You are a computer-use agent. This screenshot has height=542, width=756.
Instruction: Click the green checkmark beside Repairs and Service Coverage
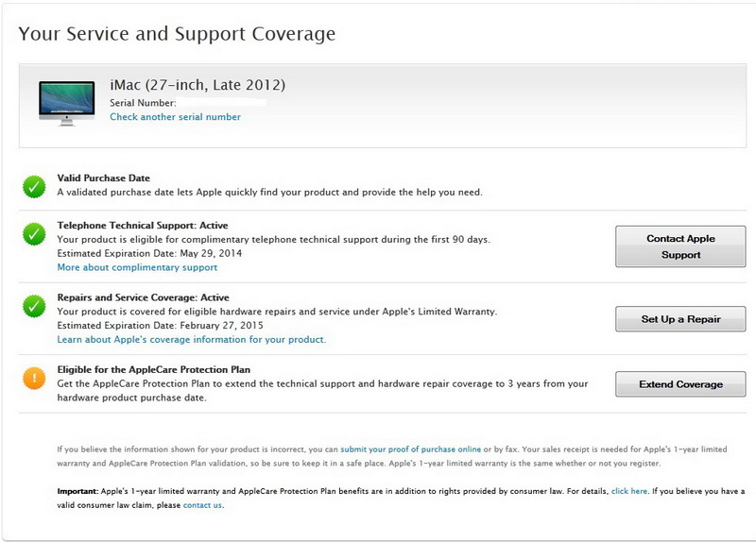pyautogui.click(x=34, y=306)
